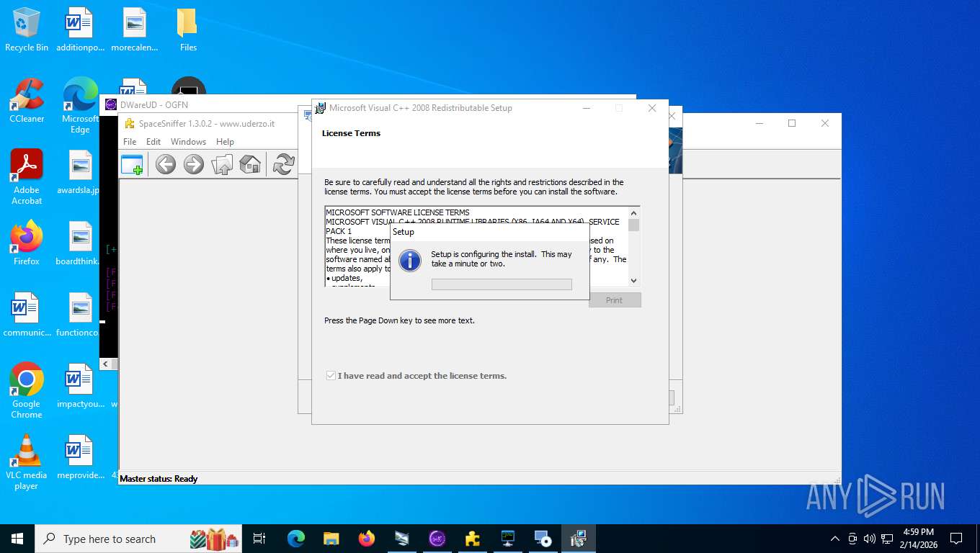Viewport: 980px width, 553px height.
Task: Open VLC media player desktop shortcut
Action: (27, 462)
